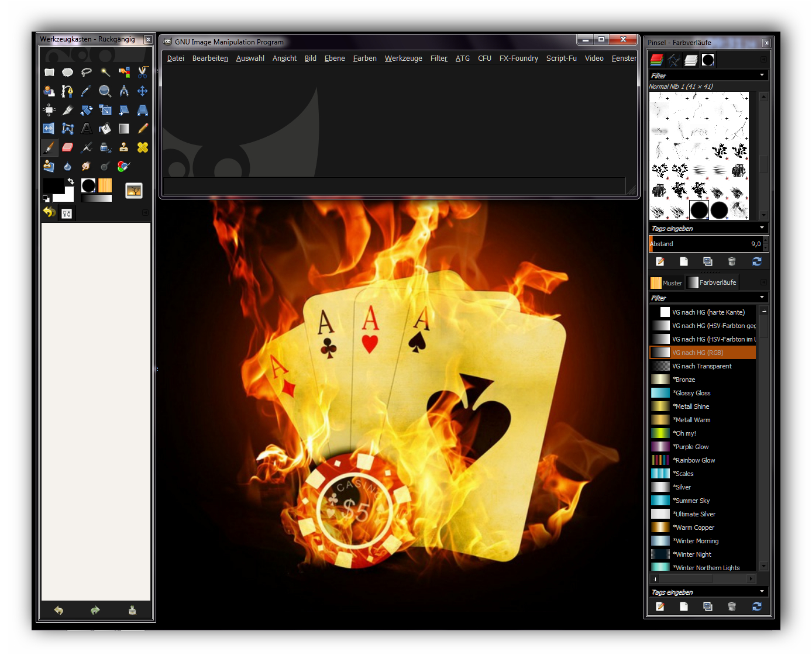812x662 pixels.
Task: Select the *Rainbow Glow gradient
Action: click(703, 460)
